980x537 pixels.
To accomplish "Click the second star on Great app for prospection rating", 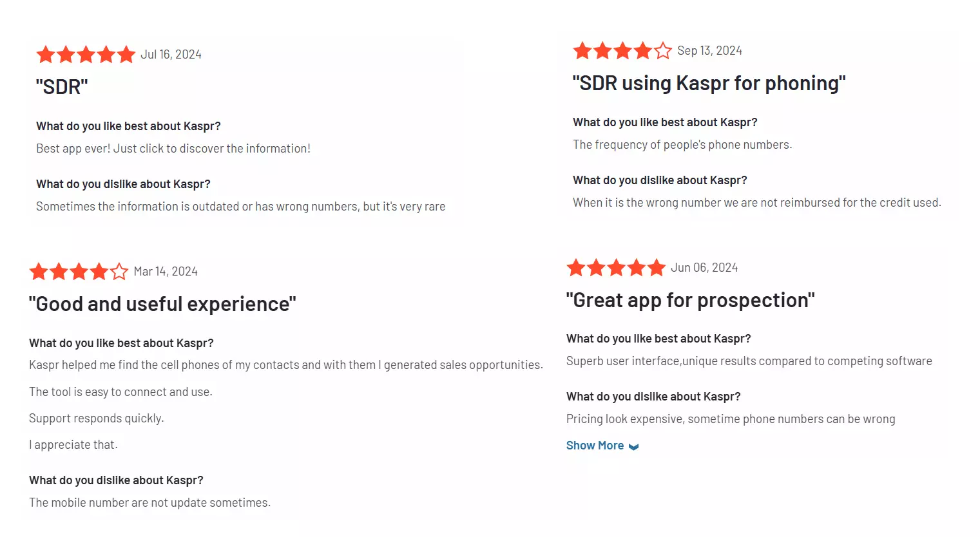I will click(x=596, y=267).
